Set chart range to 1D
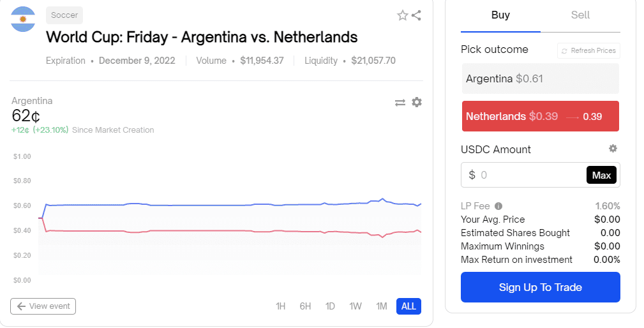644x328 pixels. 330,306
